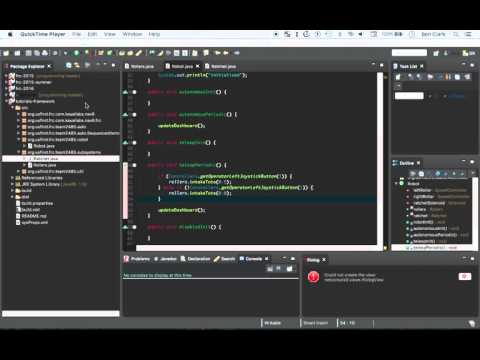Click override marker beside autonomousInit method
Image resolution: width=480 pixels, height=360 pixels.
pyautogui.click(x=125, y=92)
